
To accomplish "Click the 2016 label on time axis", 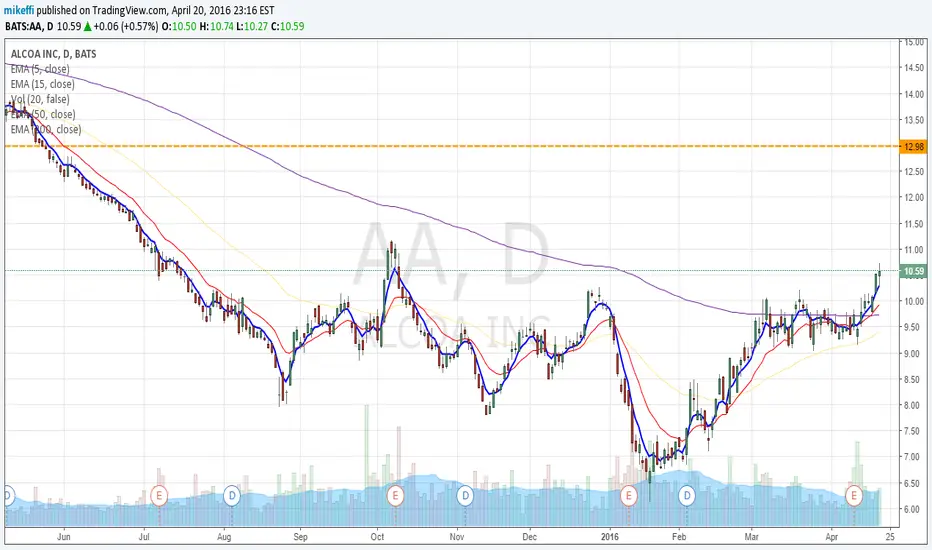I will coord(610,537).
